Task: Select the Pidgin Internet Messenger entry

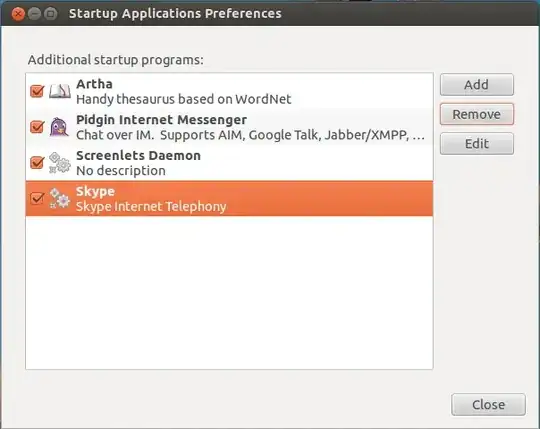Action: coord(229,127)
